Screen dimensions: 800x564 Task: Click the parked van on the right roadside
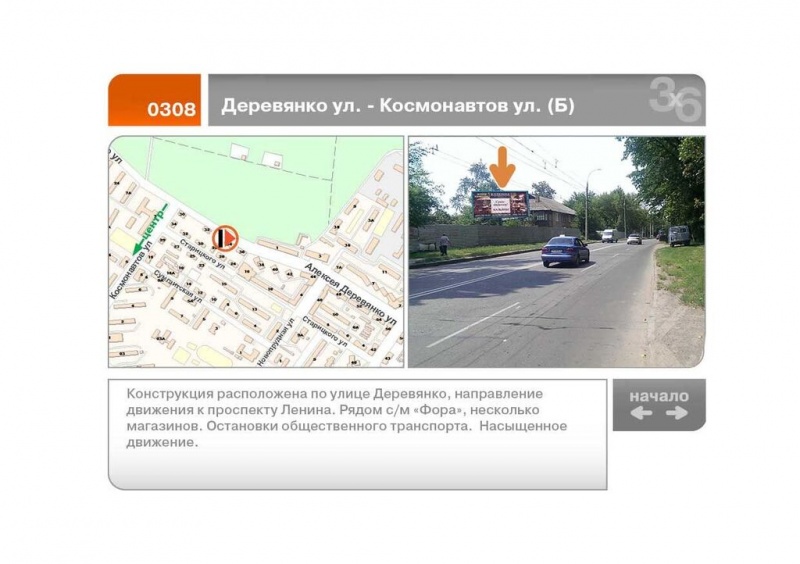tap(679, 236)
